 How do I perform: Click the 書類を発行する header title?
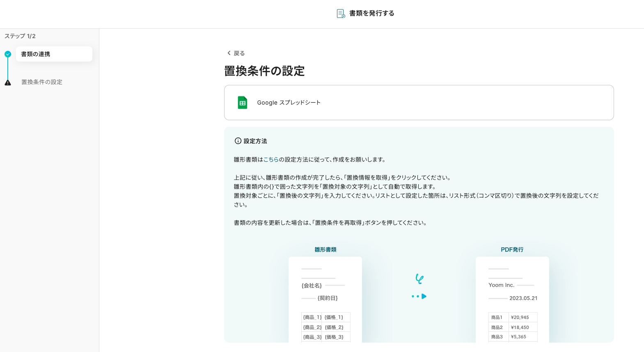click(x=371, y=14)
